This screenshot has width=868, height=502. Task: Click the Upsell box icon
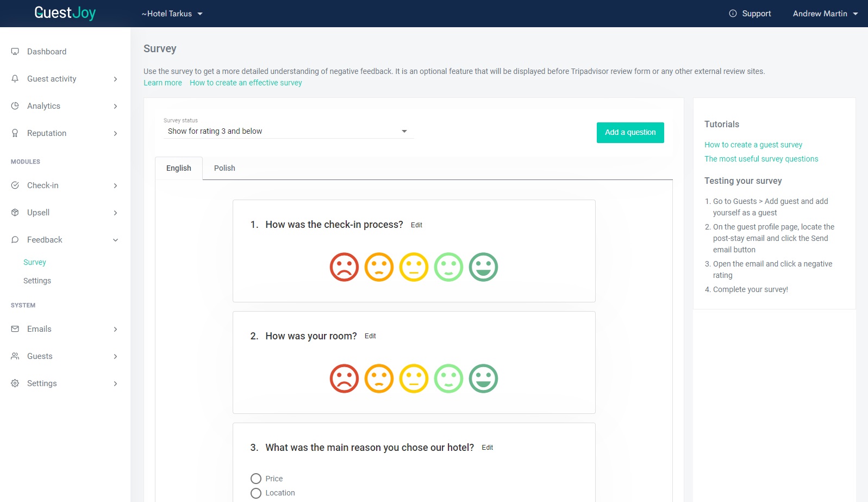15,213
